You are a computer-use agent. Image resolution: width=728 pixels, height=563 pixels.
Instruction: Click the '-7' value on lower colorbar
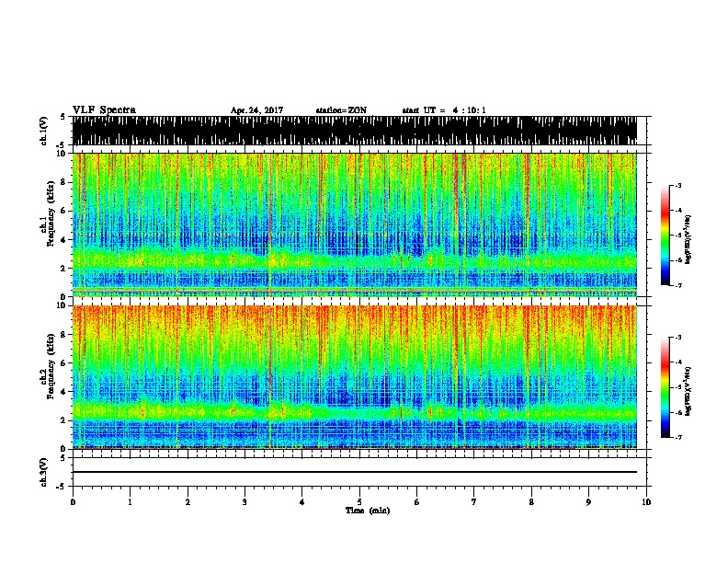click(677, 437)
